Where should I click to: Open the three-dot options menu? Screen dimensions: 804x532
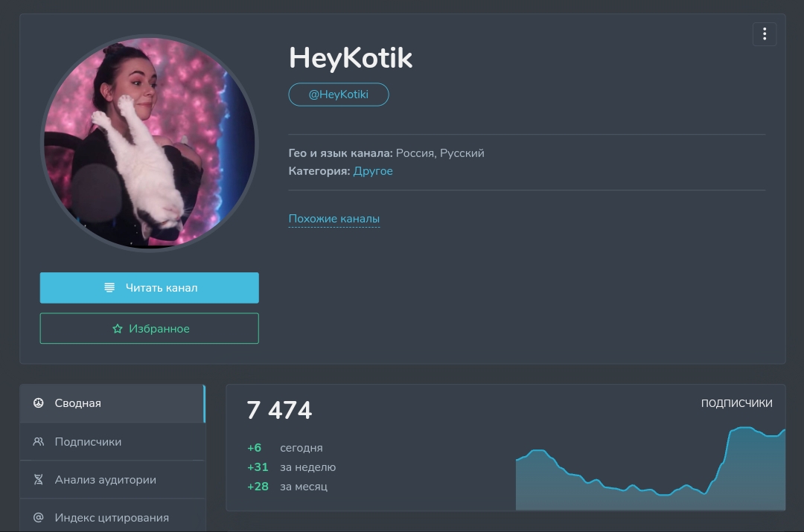(x=765, y=34)
